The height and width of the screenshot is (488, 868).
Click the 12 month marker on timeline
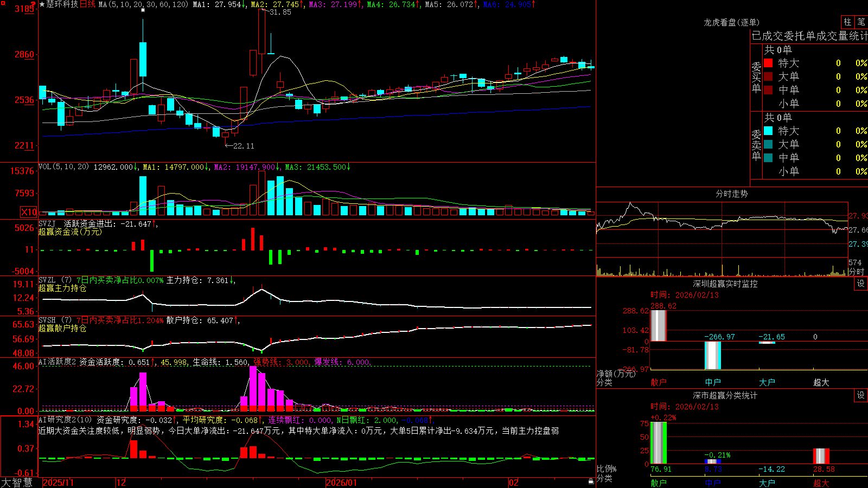[x=121, y=483]
